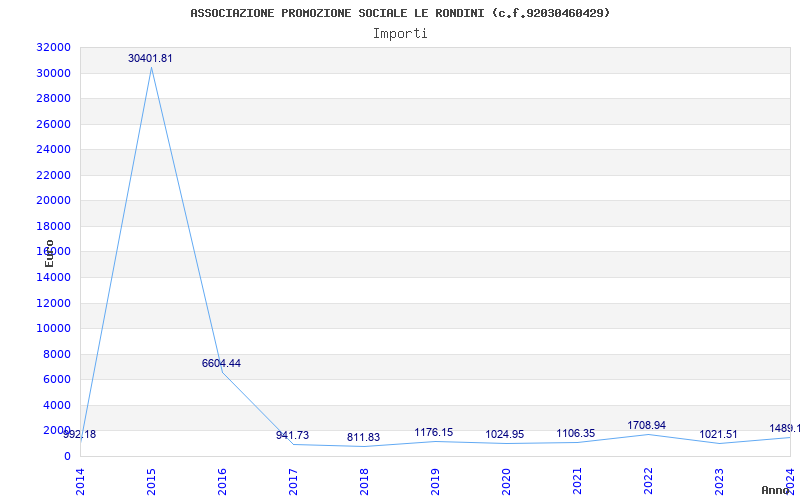Select the 1176.15 data label

tap(434, 433)
